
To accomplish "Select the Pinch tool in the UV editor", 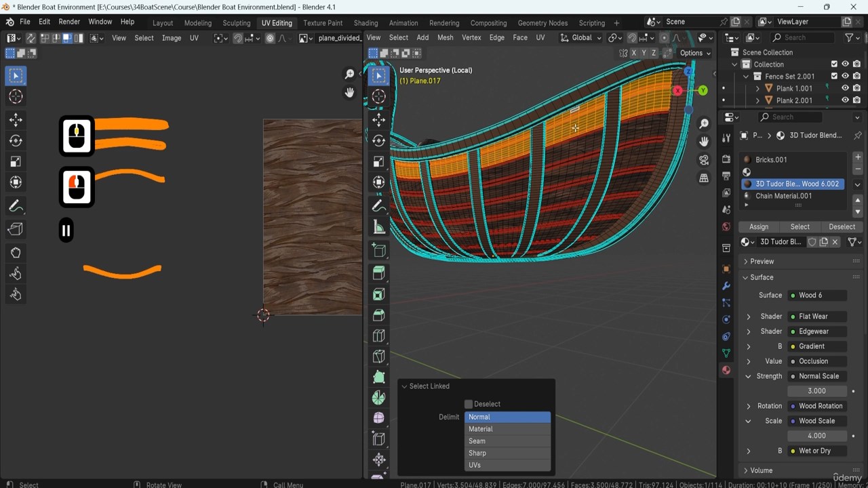I will [x=16, y=295].
